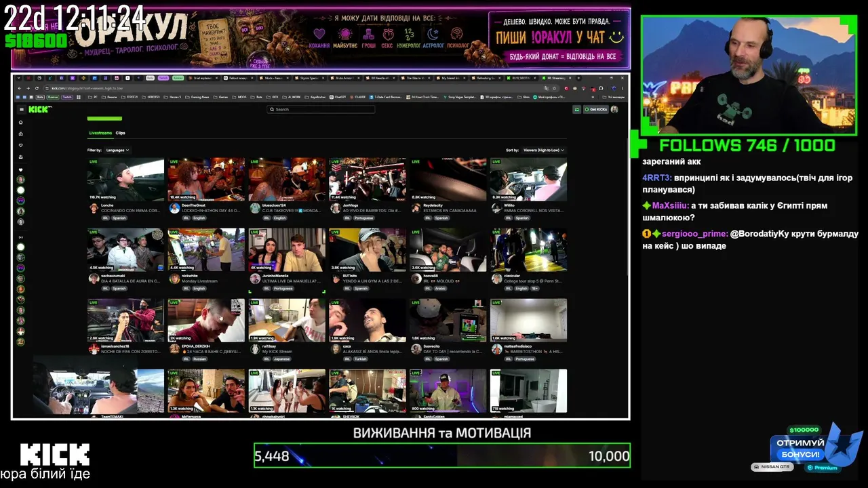Open the Gaming News bookmarks folder
The width and height of the screenshot is (868, 488).
pyautogui.click(x=197, y=97)
